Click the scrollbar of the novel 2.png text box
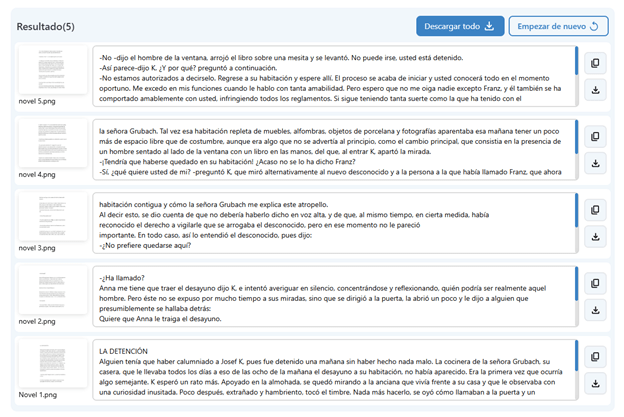 pyautogui.click(x=576, y=284)
